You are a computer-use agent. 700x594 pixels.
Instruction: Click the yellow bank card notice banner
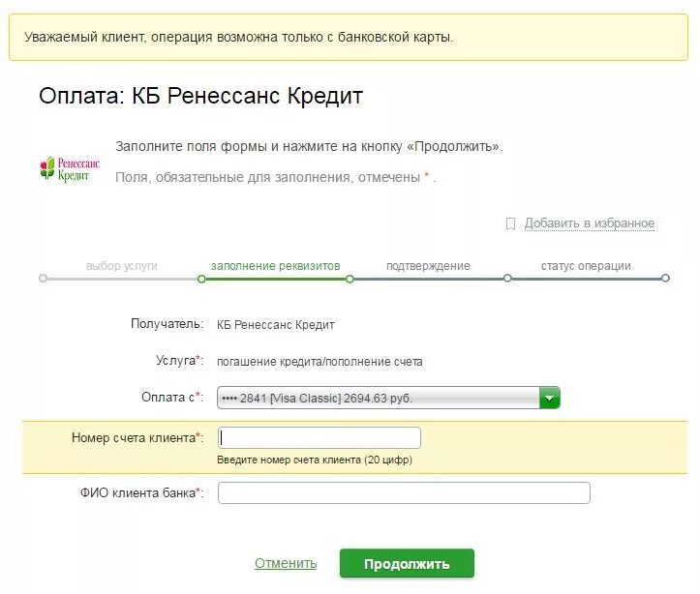tap(349, 37)
